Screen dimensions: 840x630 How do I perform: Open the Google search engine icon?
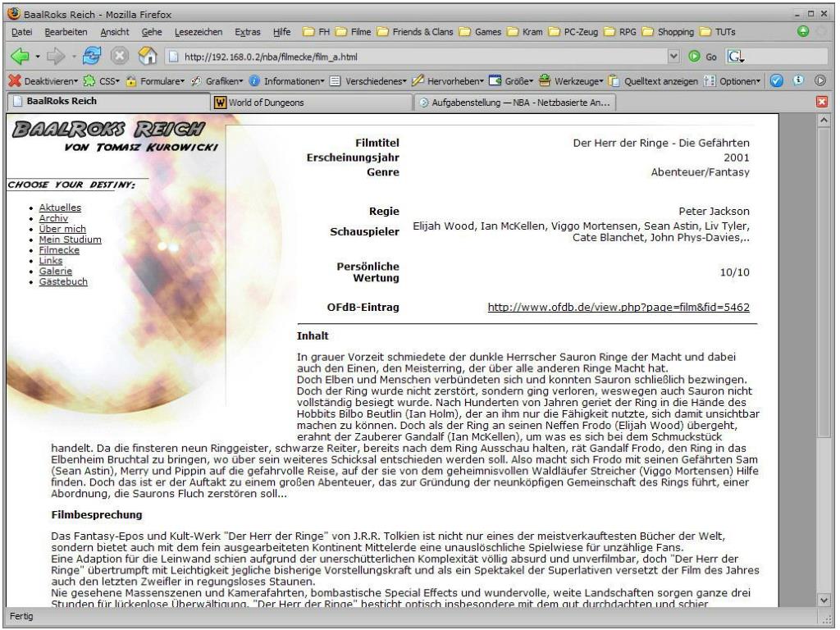[735, 57]
